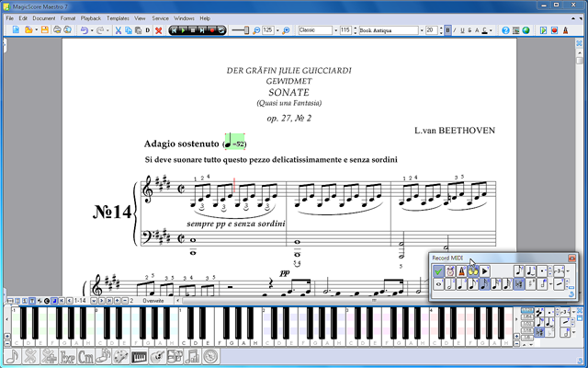Viewport: 588px width, 368px height.
Task: Click the Open file folder icon
Action: click(x=28, y=30)
